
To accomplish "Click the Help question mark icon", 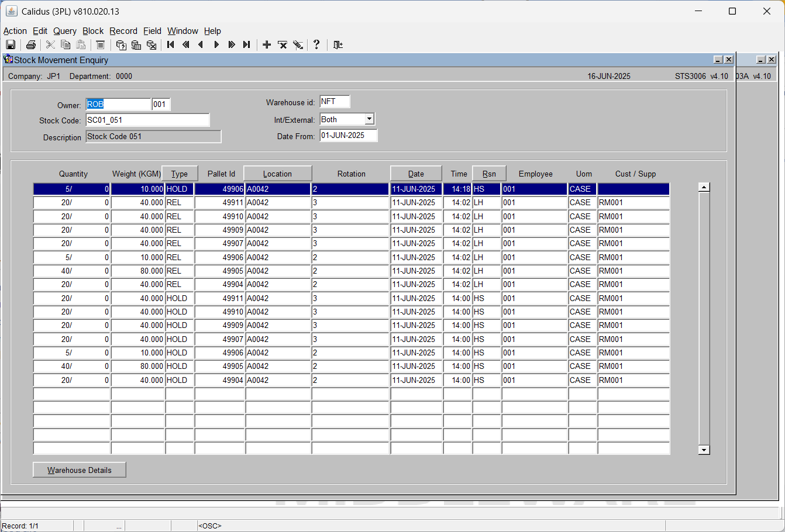I will click(316, 45).
